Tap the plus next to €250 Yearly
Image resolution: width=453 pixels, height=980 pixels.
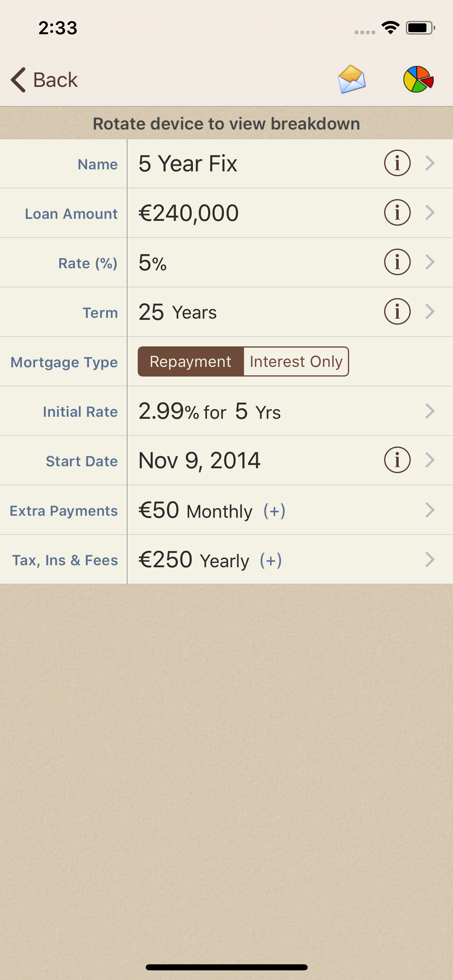click(x=271, y=560)
